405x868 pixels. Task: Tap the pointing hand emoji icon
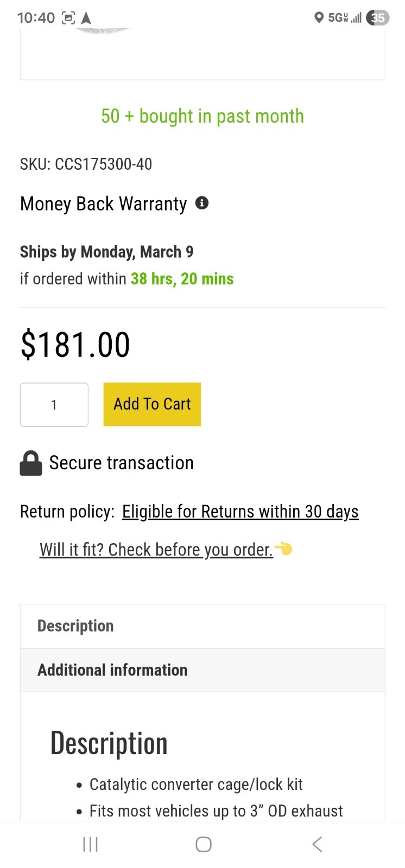point(283,549)
